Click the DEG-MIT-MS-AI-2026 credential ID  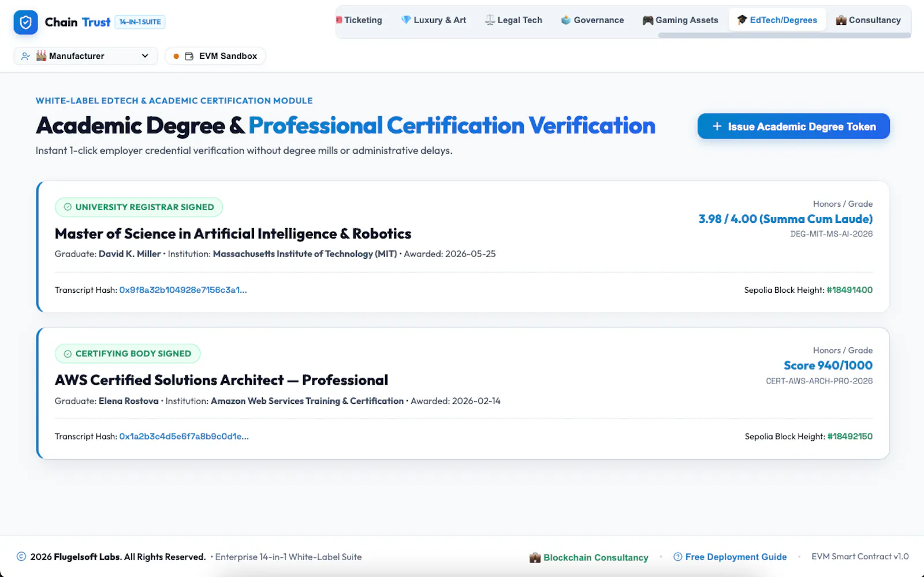(832, 234)
